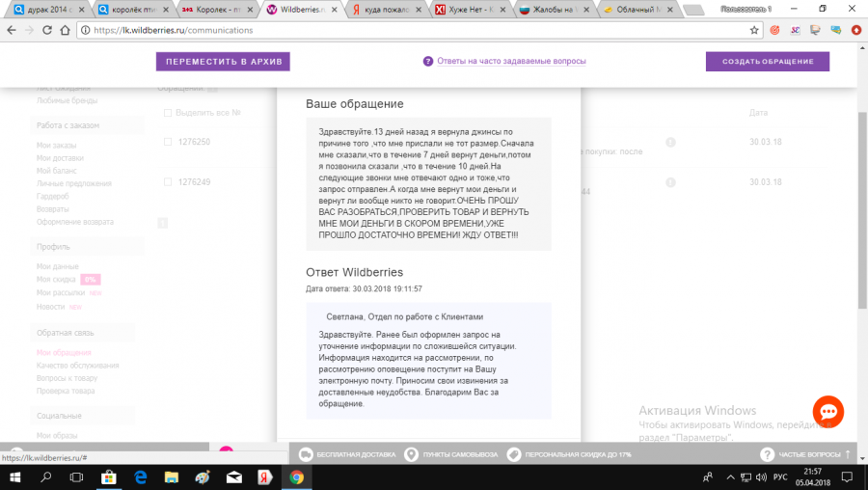The height and width of the screenshot is (490, 868).
Task: Click the question mark icon near FAQ link
Action: [x=428, y=61]
